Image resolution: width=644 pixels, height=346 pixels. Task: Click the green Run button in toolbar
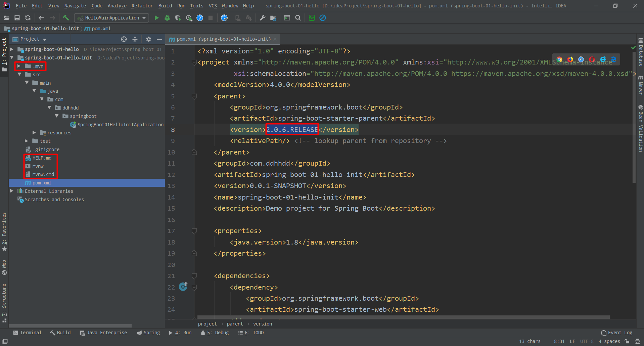pos(156,18)
